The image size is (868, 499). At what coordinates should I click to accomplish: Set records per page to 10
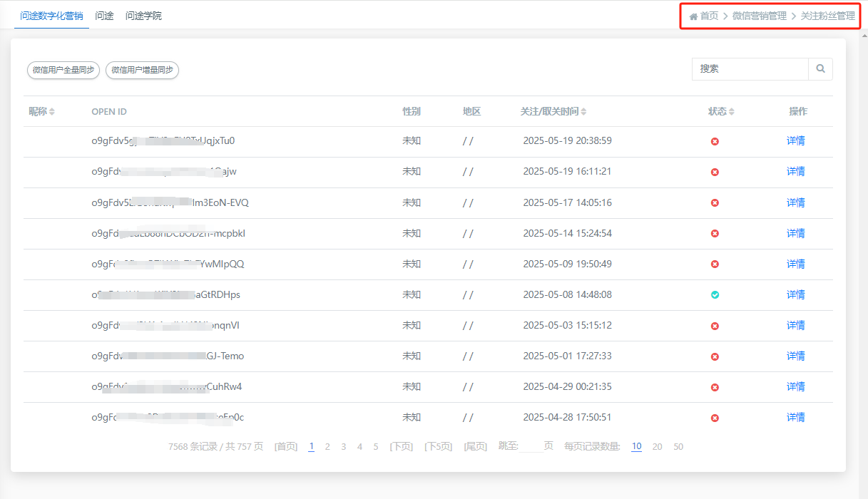coord(636,447)
